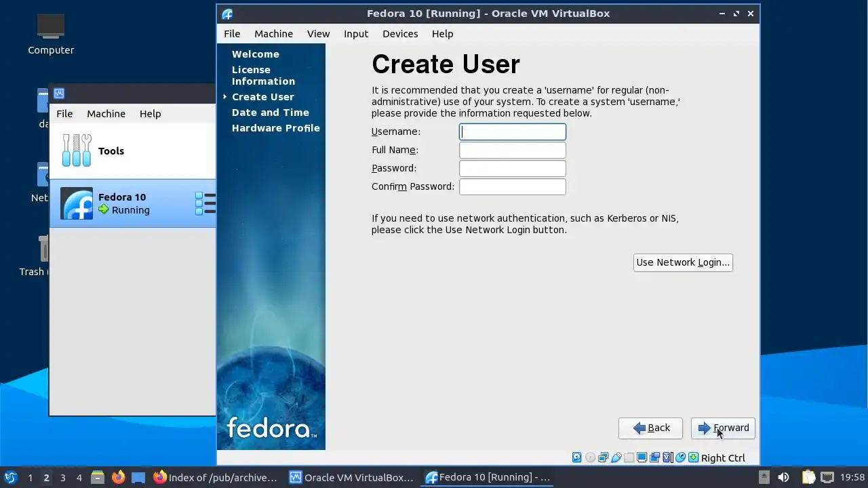
Task: Click the 19:58 clock on the taskbar
Action: click(x=852, y=477)
